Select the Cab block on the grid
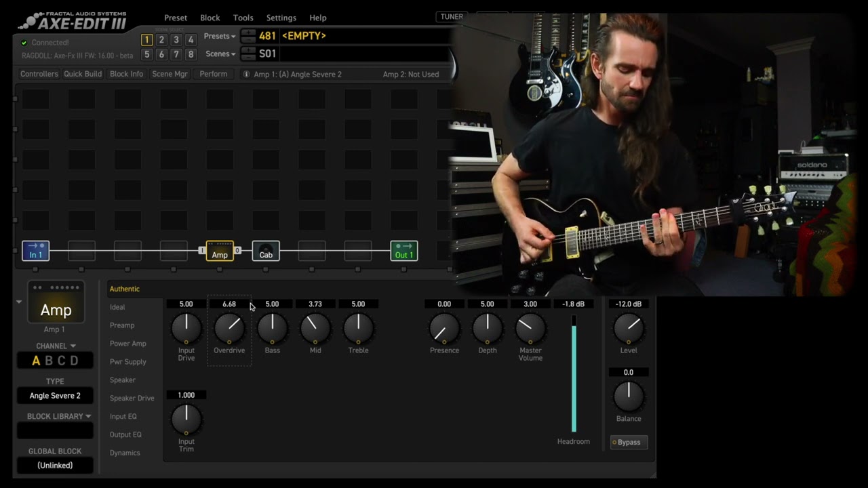The width and height of the screenshot is (868, 488). point(266,251)
